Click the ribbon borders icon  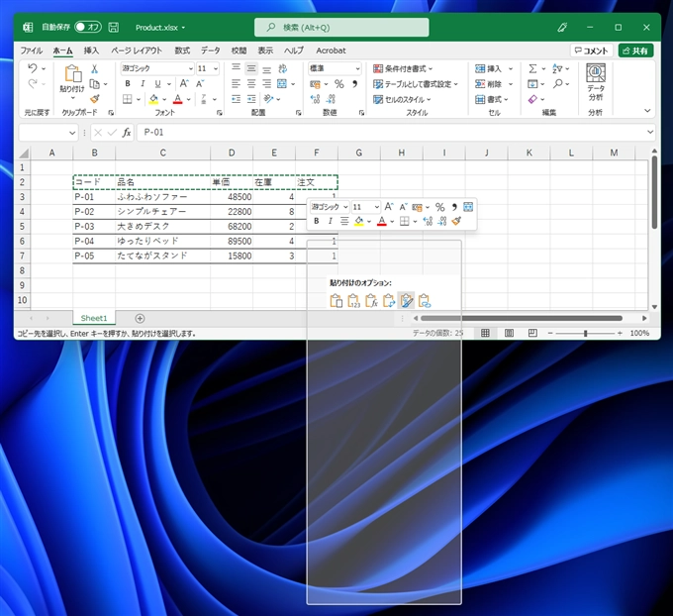[127, 99]
